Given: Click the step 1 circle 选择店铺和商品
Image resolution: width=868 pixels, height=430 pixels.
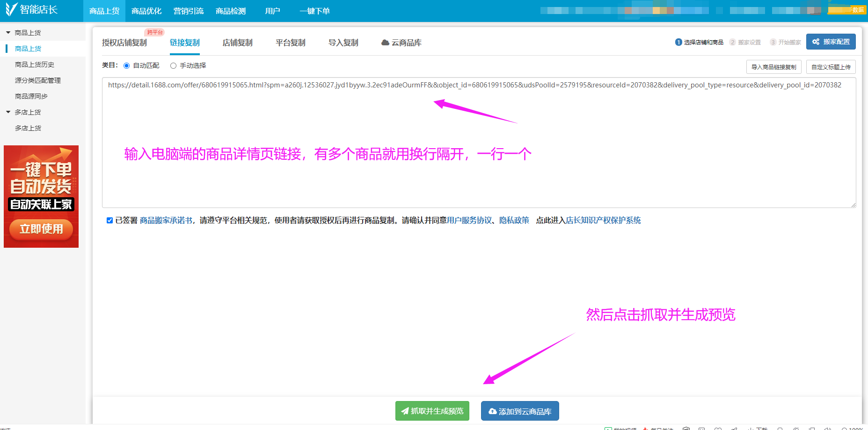Looking at the screenshot, I should (678, 42).
